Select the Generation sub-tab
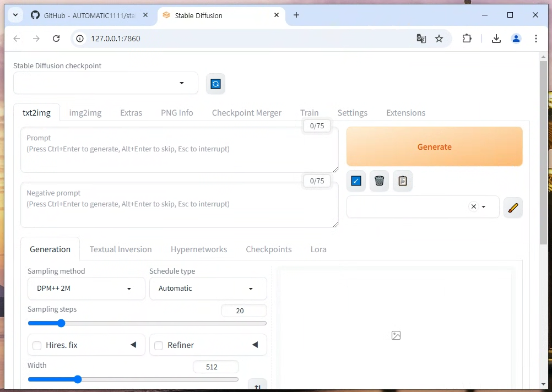 50,249
